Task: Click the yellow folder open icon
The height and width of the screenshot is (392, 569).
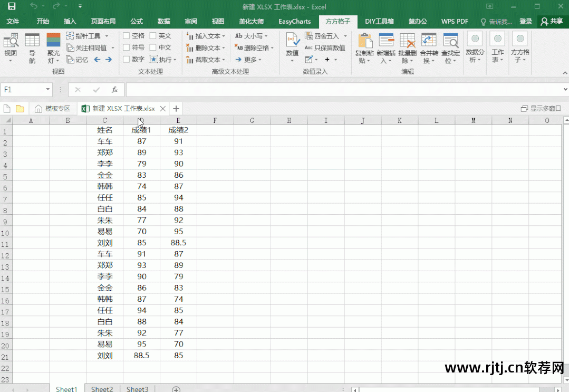Action: 20,109
